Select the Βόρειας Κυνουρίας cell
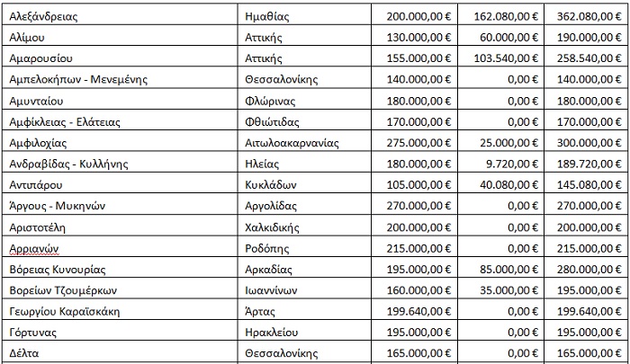The height and width of the screenshot is (364, 630). (120, 269)
